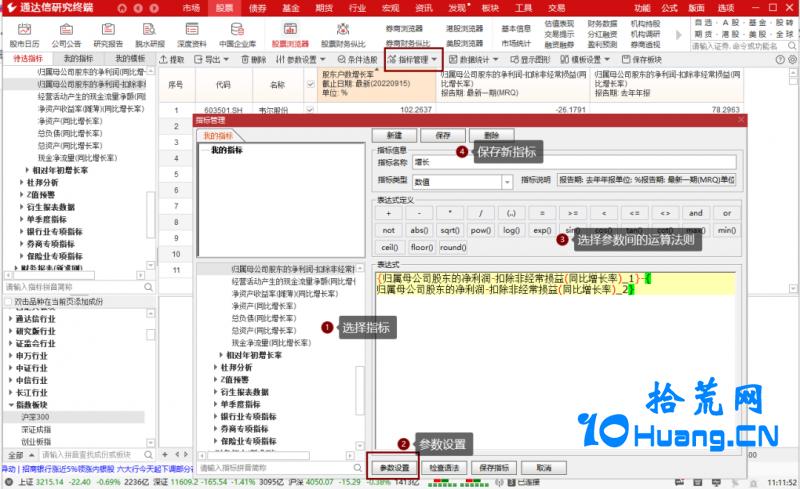Collapse the 指数板块 tree node
Screen dimensions: 800x489
point(11,404)
